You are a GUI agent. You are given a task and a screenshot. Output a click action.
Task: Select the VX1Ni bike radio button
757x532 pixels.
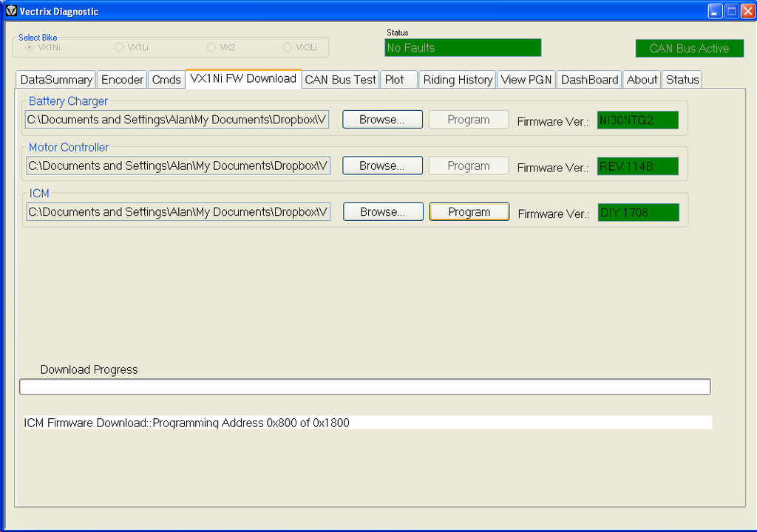30,47
